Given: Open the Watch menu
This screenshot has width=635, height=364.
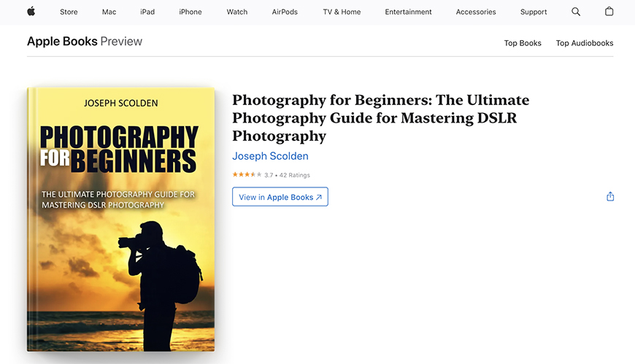Looking at the screenshot, I should click(x=237, y=12).
